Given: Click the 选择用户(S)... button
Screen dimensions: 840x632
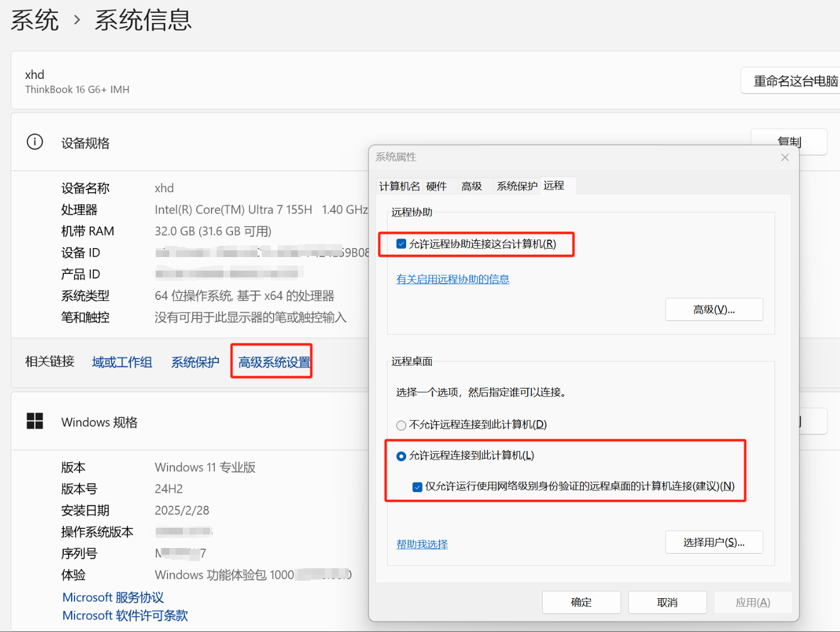Looking at the screenshot, I should [x=714, y=542].
